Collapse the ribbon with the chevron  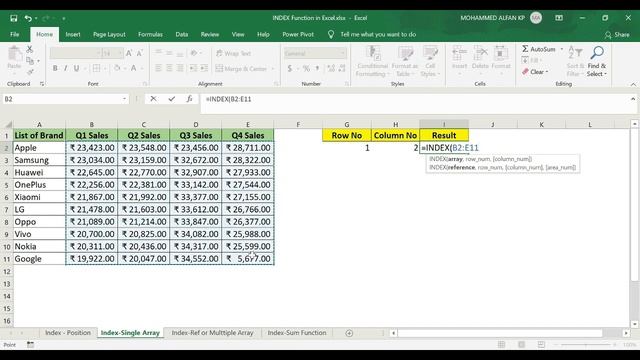pos(633,84)
